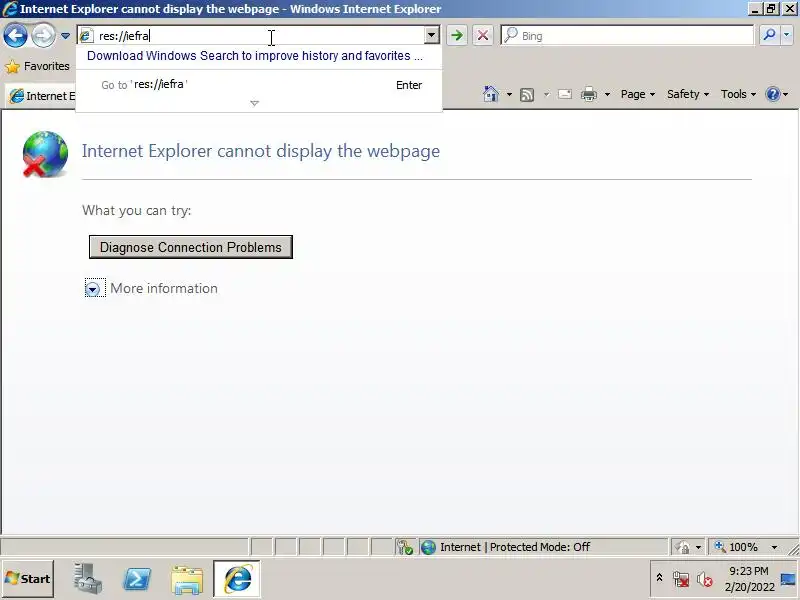800x600 pixels.
Task: Select the Go to 'res://iefra' suggestion
Action: [259, 85]
